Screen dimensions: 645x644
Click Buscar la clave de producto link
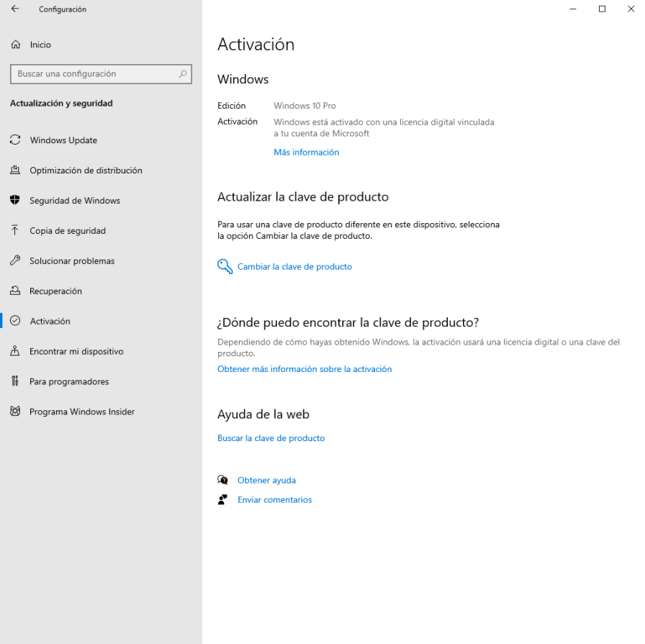271,438
